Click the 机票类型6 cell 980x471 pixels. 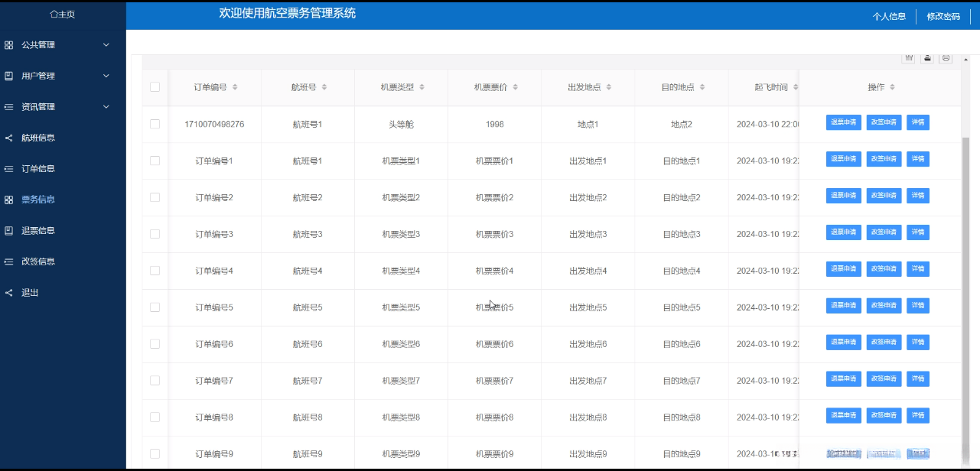click(x=401, y=344)
